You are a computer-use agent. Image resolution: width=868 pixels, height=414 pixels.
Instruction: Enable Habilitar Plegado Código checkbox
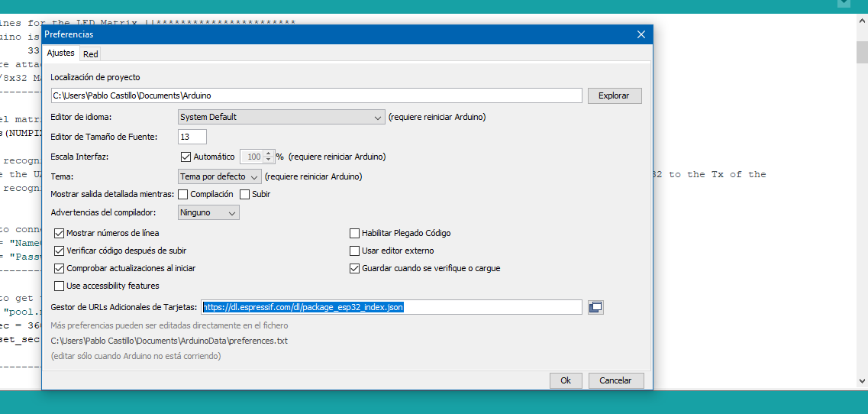pos(355,233)
